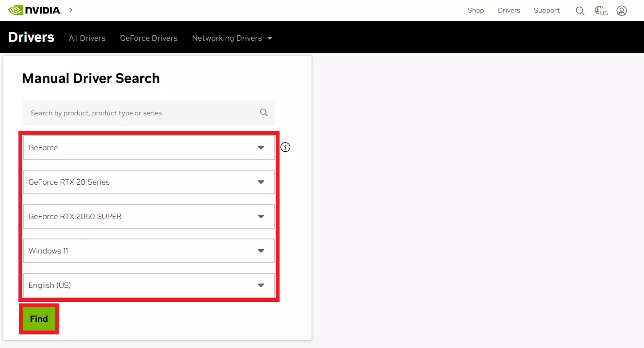The width and height of the screenshot is (644, 348).
Task: Open the Shop link in header
Action: tap(476, 11)
